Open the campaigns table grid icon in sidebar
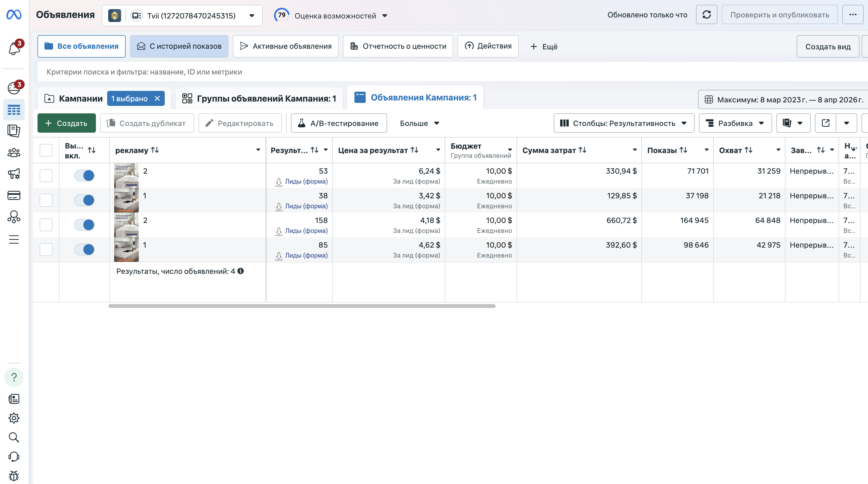Screen dimensions: 868x484 tap(14, 110)
